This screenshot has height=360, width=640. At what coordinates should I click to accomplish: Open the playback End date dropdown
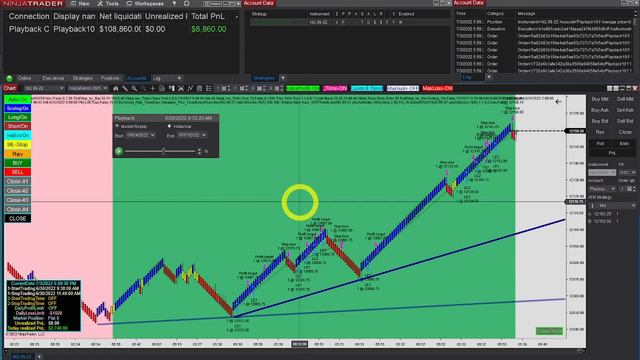pyautogui.click(x=192, y=135)
